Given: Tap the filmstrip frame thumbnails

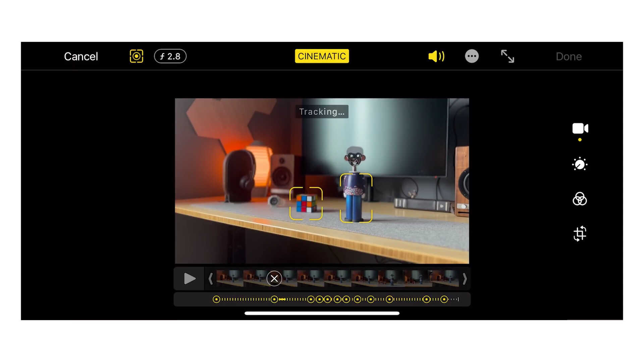Looking at the screenshot, I should 337,279.
